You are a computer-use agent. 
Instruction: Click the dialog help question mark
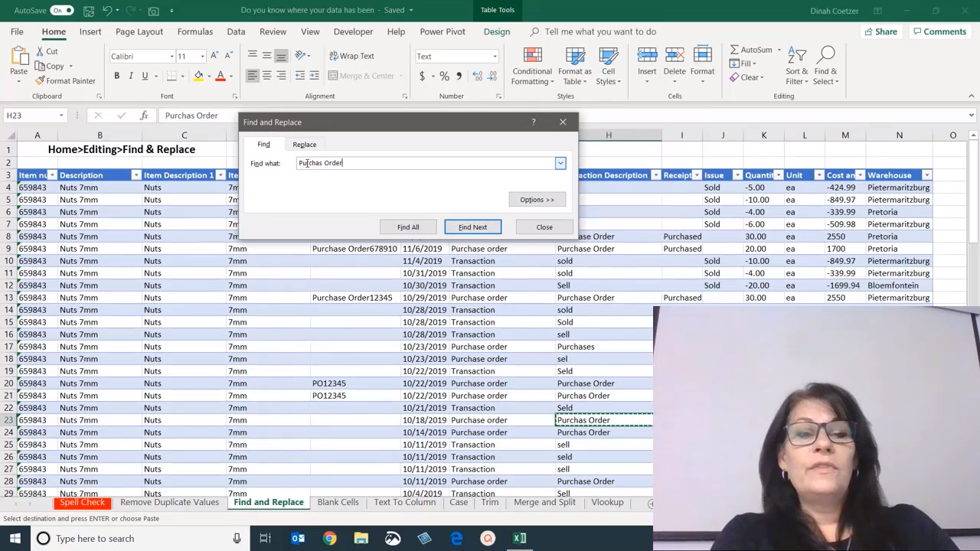(x=534, y=122)
